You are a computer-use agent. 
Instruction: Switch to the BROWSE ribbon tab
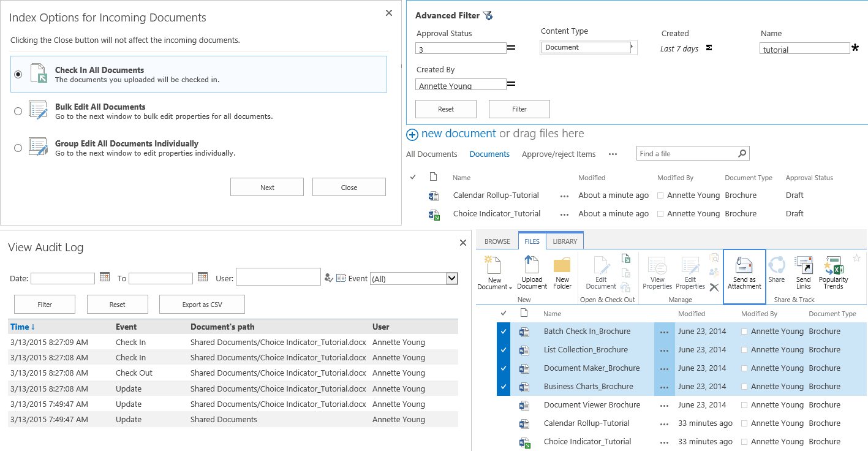(497, 241)
